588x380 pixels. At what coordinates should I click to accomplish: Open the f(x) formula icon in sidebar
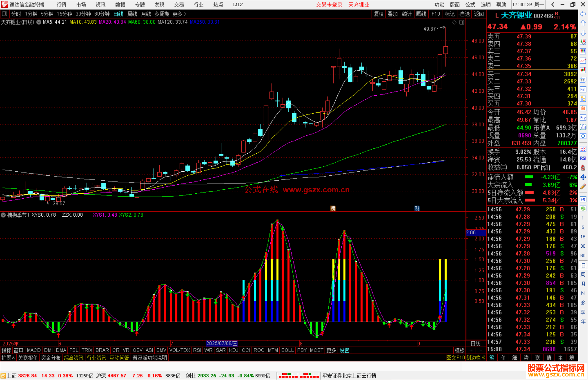click(x=583, y=127)
